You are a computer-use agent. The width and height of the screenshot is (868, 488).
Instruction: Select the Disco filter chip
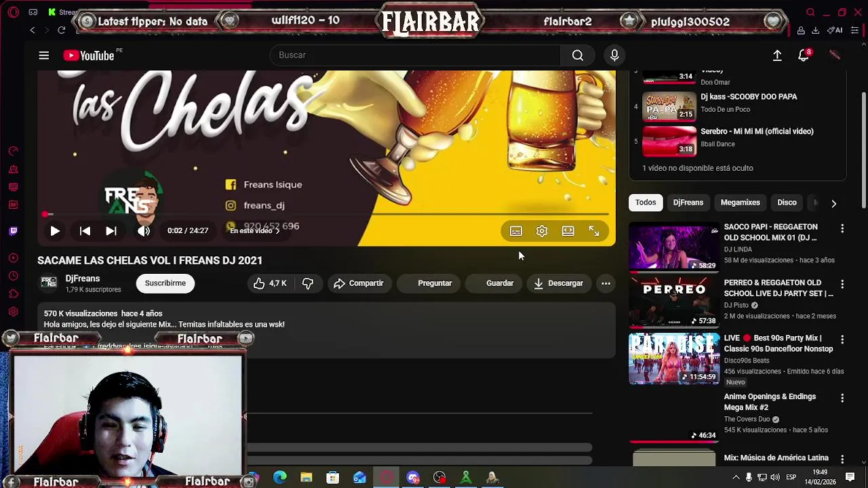[787, 203]
